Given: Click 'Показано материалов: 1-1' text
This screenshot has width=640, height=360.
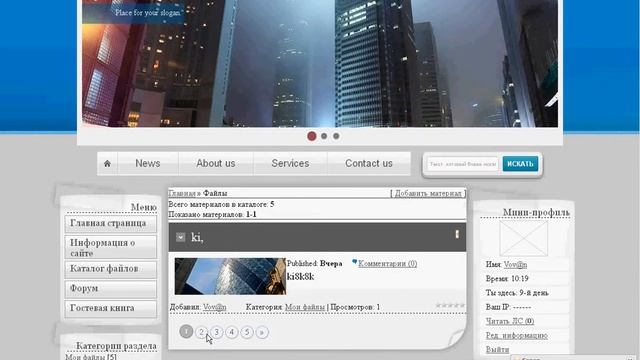Looking at the screenshot, I should [x=212, y=214].
